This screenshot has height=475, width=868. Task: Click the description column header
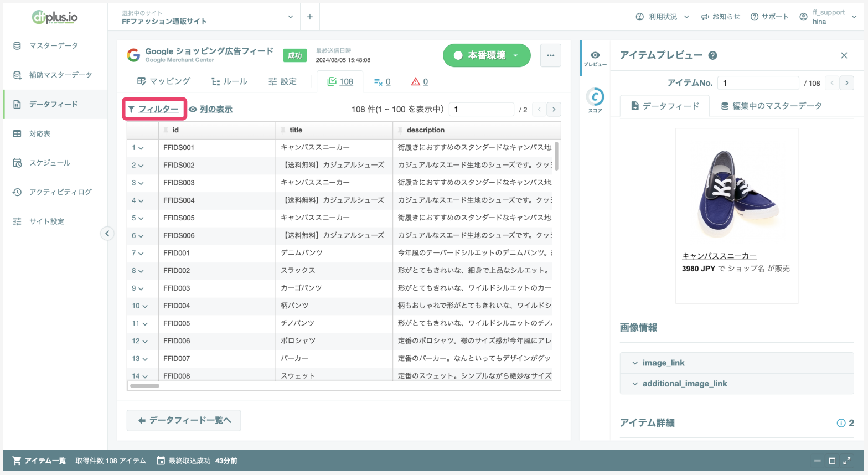pyautogui.click(x=476, y=130)
